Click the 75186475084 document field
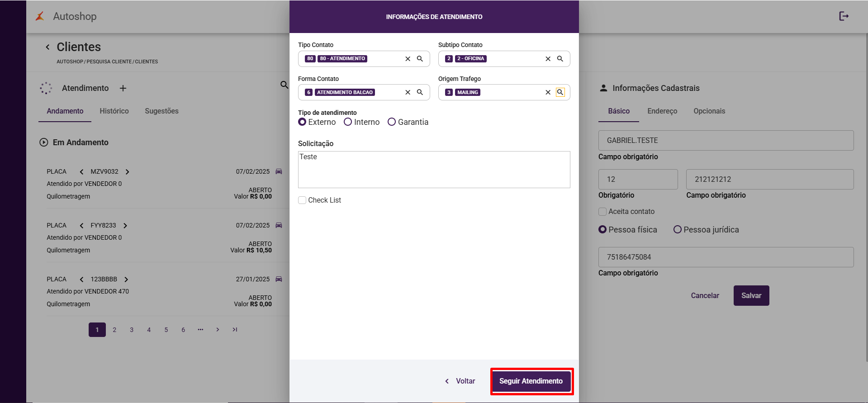This screenshot has width=868, height=403. tap(726, 257)
